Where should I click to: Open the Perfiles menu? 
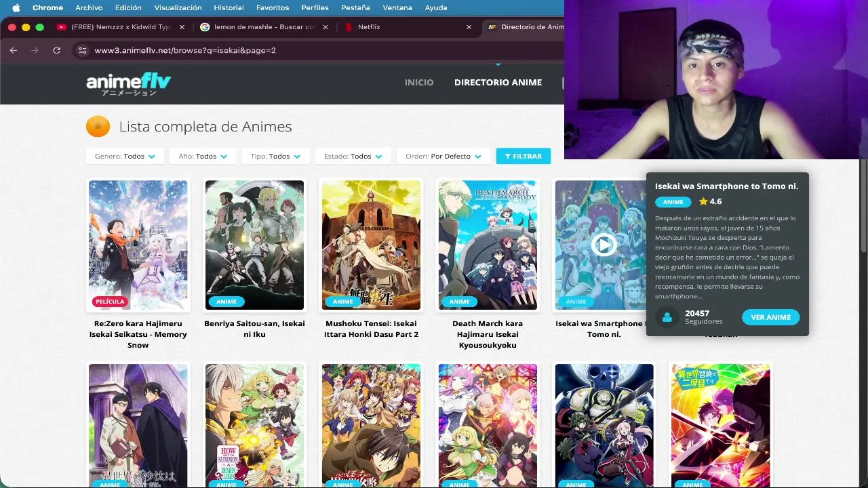[315, 7]
